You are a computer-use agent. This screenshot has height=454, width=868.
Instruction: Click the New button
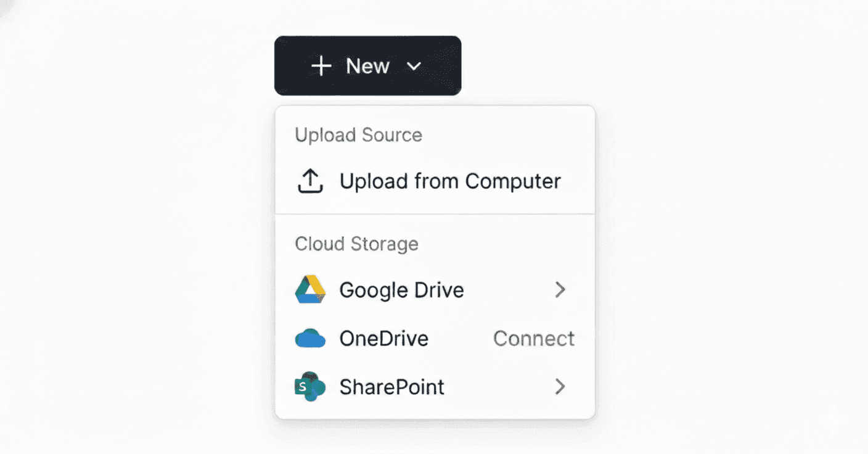(367, 66)
